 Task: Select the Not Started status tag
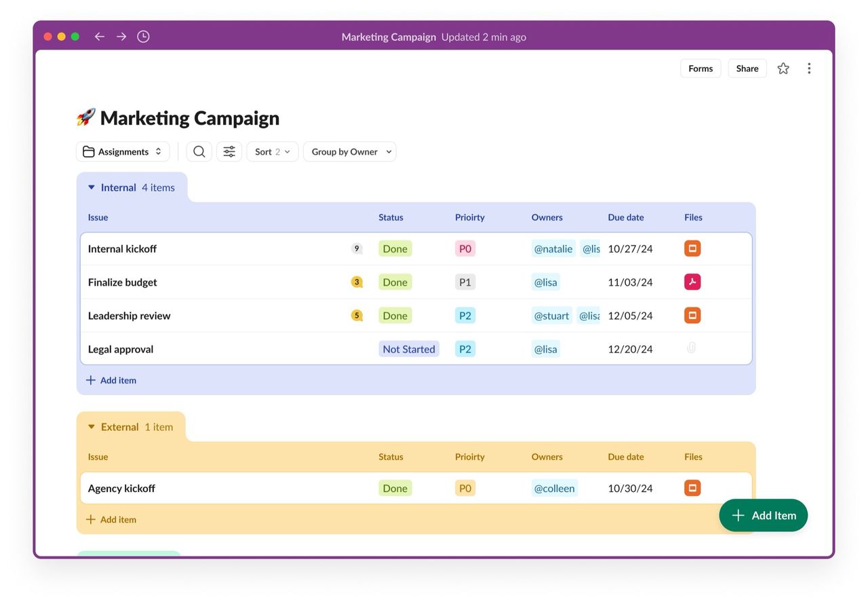pos(409,350)
